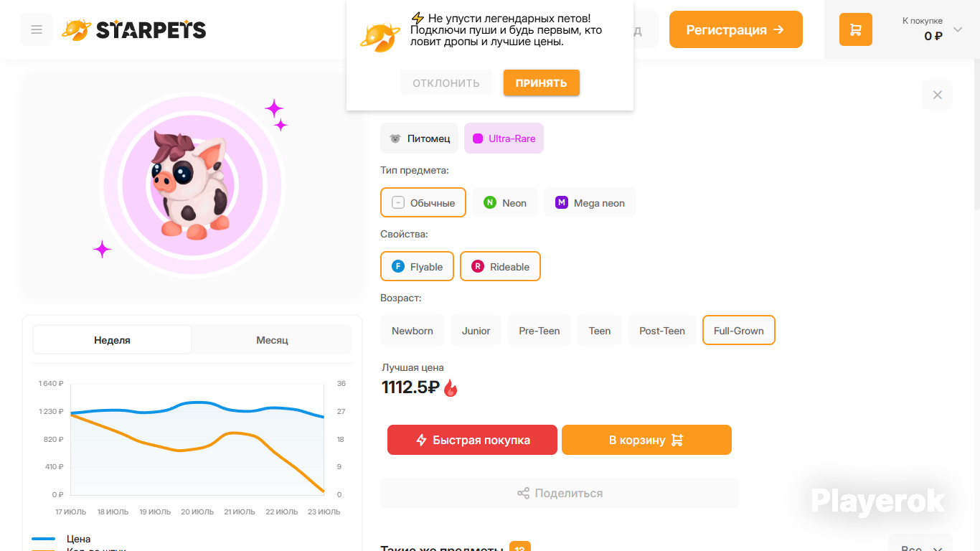This screenshot has height=551, width=980.
Task: Click the Принять notification button
Action: click(x=541, y=83)
